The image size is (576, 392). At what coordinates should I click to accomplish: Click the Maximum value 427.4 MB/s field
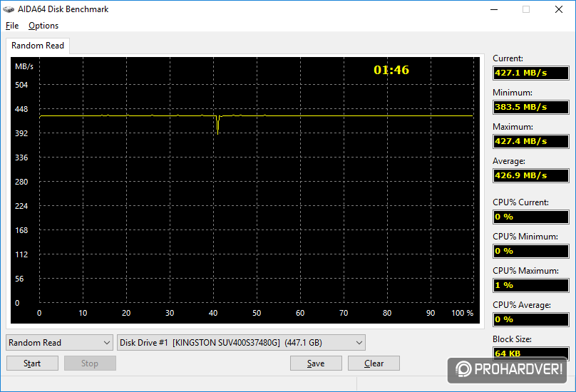[531, 141]
